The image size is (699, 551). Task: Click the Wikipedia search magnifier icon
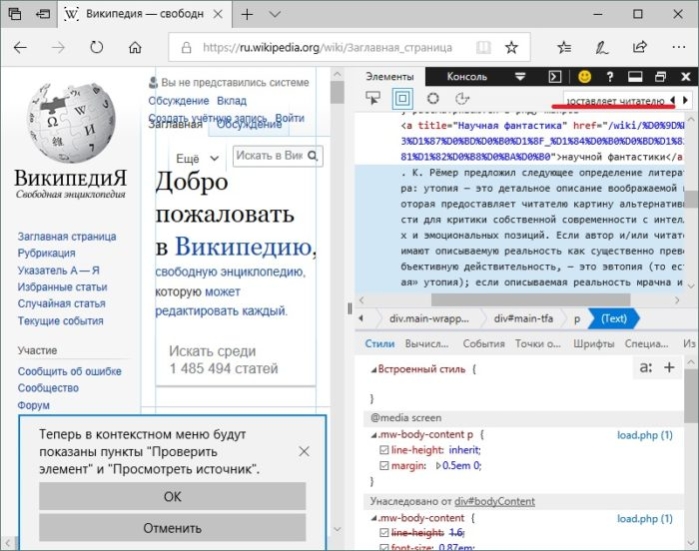click(313, 156)
